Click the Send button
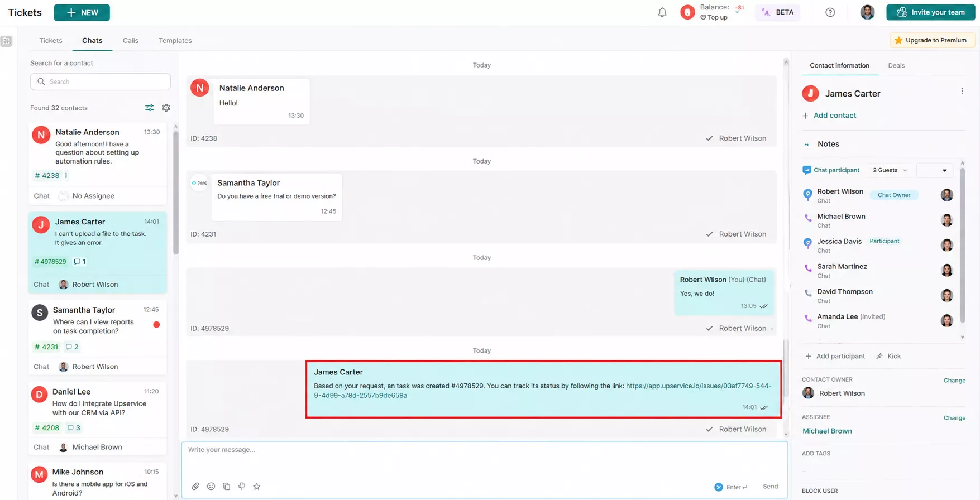The height and width of the screenshot is (500, 980). tap(771, 487)
